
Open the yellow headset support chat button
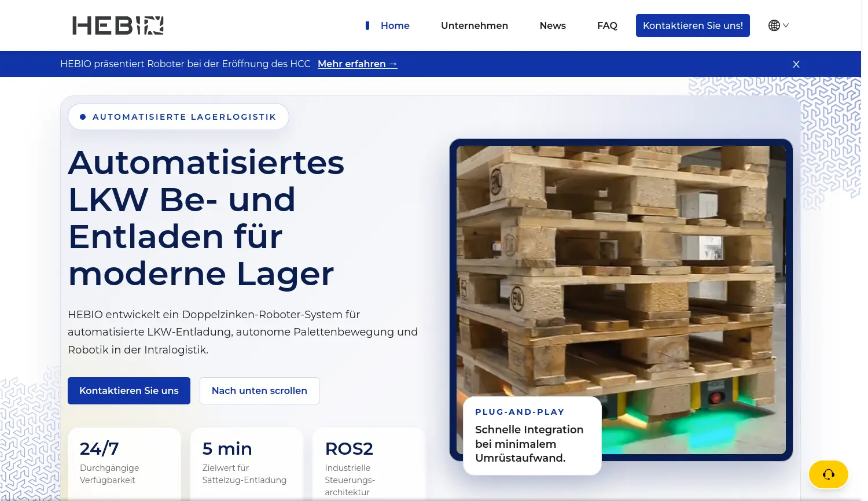tap(829, 474)
